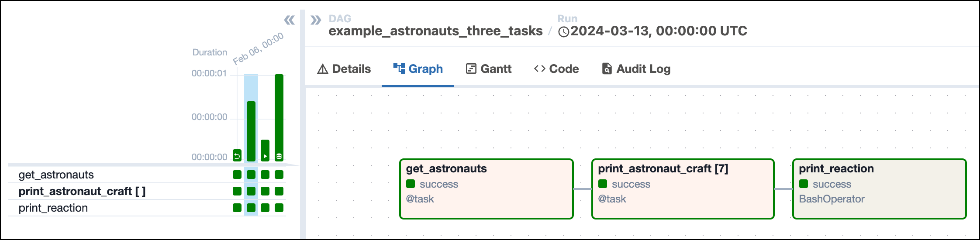980x240 pixels.
Task: Select the get_astronauts node in graph
Action: 486,189
